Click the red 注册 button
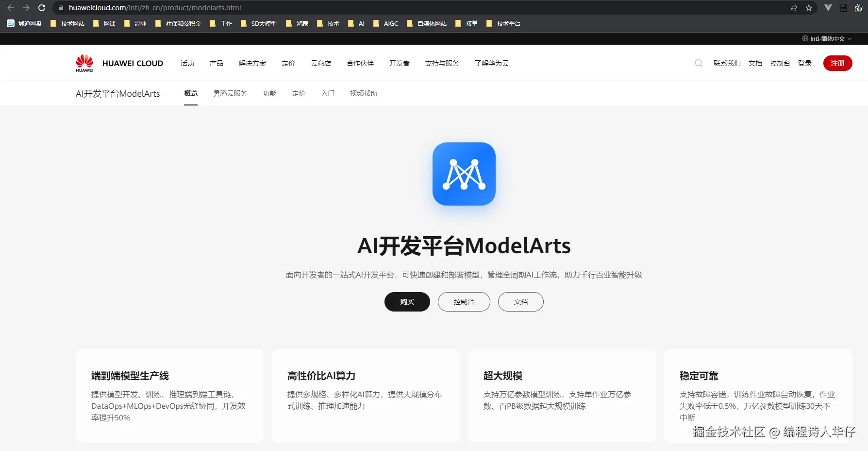The image size is (868, 451). [x=838, y=63]
